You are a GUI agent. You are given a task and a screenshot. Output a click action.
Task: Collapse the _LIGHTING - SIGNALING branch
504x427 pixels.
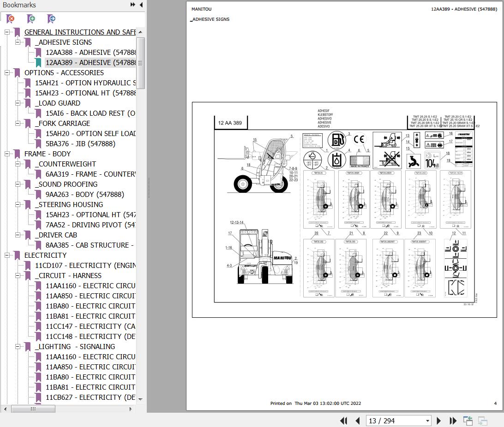click(18, 346)
